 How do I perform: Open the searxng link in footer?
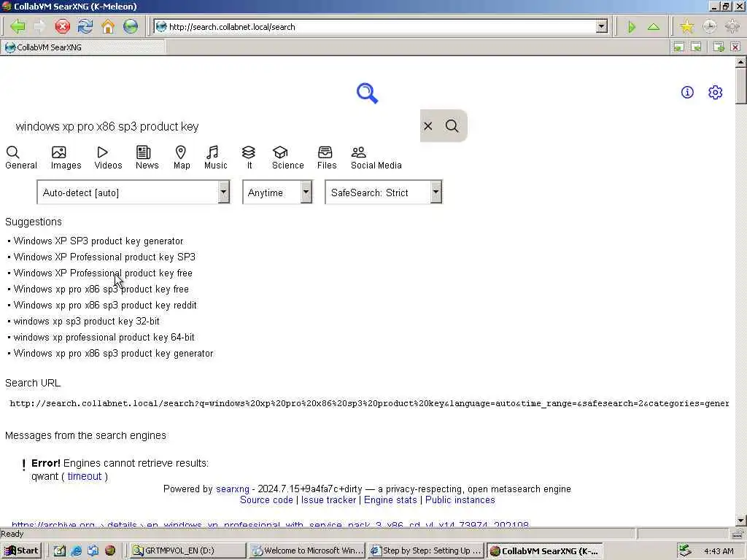click(x=233, y=489)
